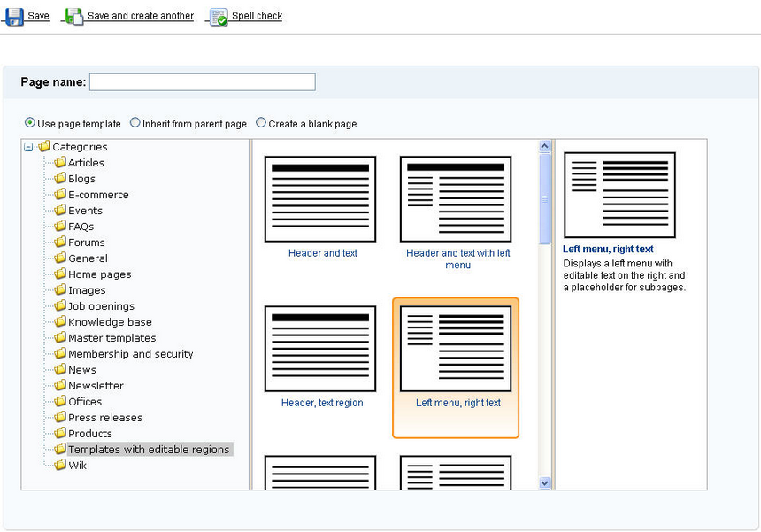Click the Save and create another icon
Screen dimensions: 761x532
pos(73,17)
